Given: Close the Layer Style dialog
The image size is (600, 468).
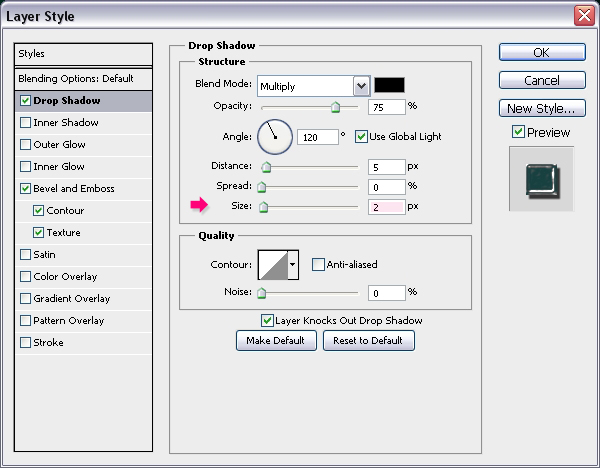Looking at the screenshot, I should [x=584, y=15].
